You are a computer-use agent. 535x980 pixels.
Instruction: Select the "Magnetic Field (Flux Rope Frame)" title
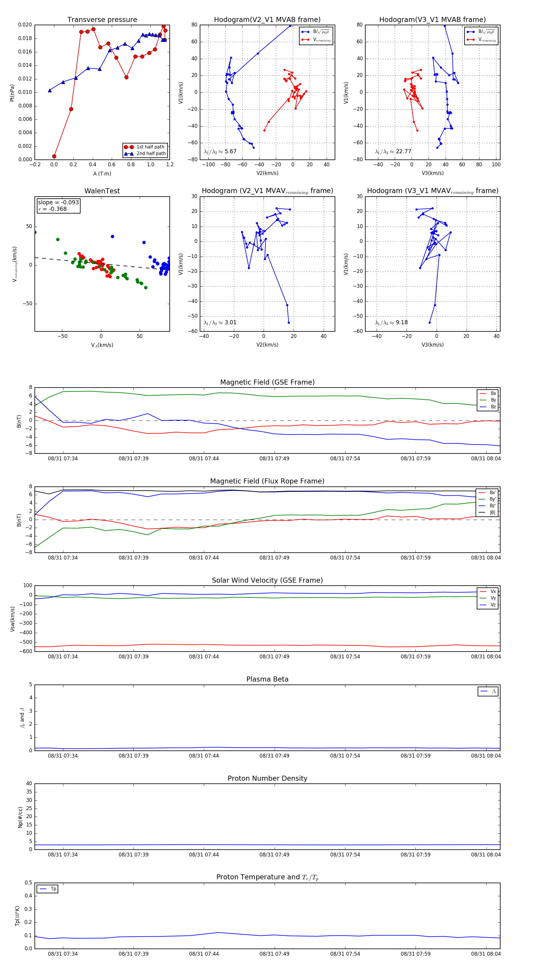267,481
